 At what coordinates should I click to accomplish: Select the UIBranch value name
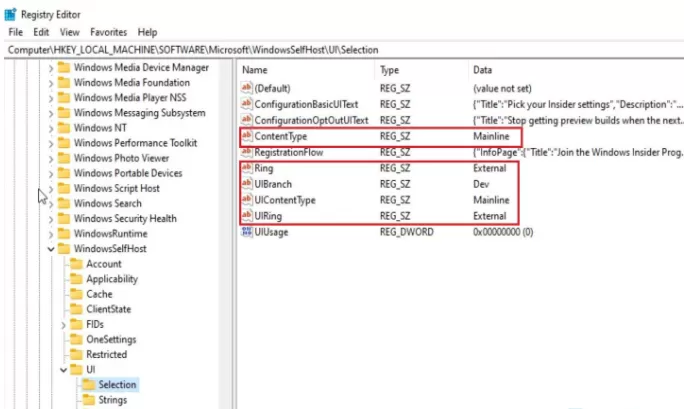pyautogui.click(x=273, y=184)
